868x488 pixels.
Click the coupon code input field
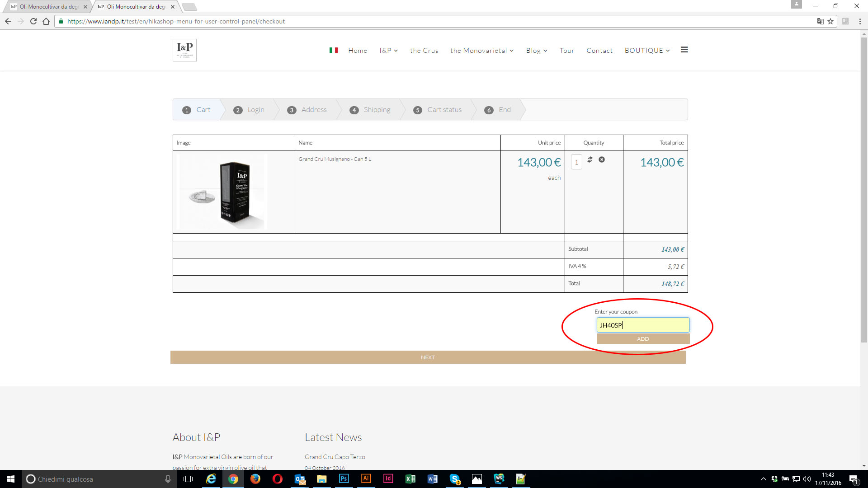(643, 325)
